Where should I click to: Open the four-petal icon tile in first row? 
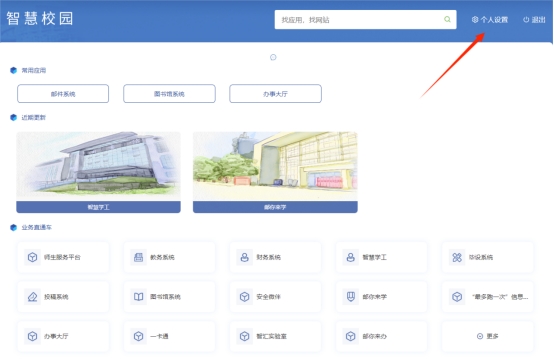(488, 257)
